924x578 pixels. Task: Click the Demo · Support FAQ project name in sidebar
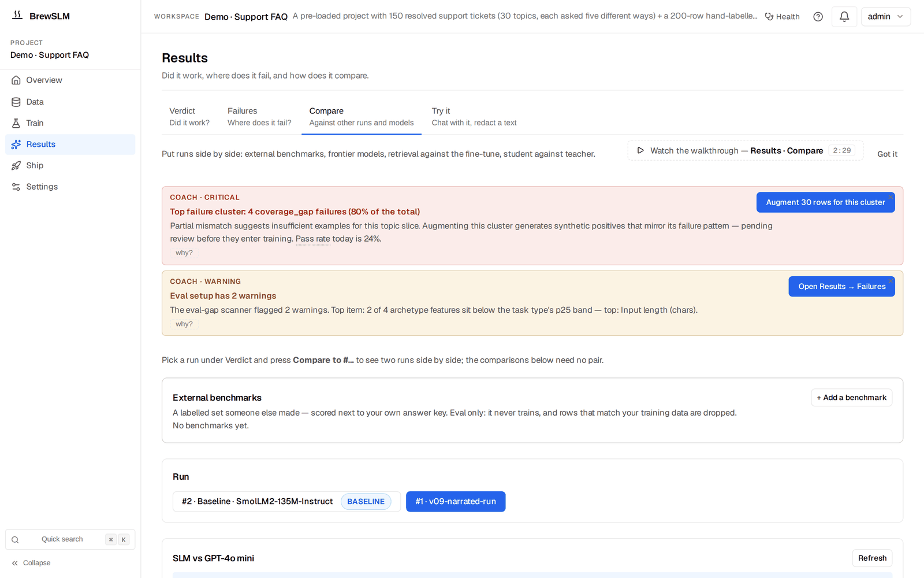click(x=50, y=55)
